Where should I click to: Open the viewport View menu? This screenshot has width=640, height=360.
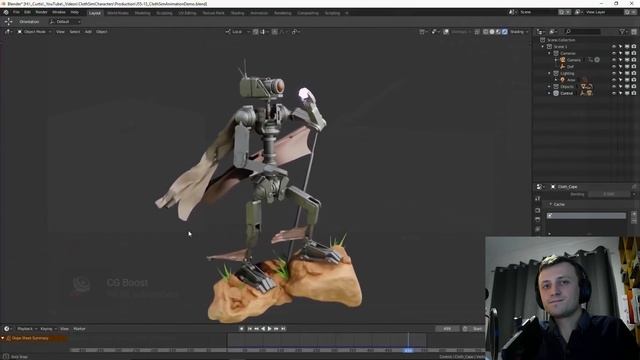(x=60, y=31)
